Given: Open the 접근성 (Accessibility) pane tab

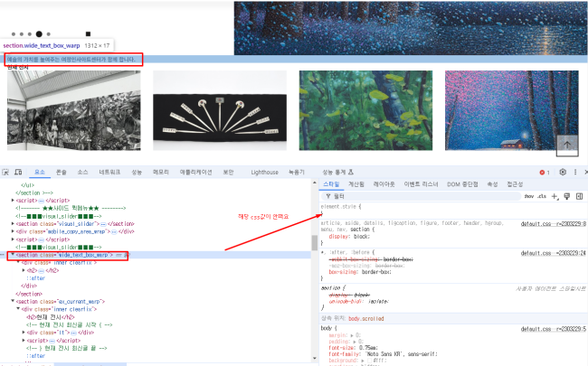Looking at the screenshot, I should [x=515, y=184].
